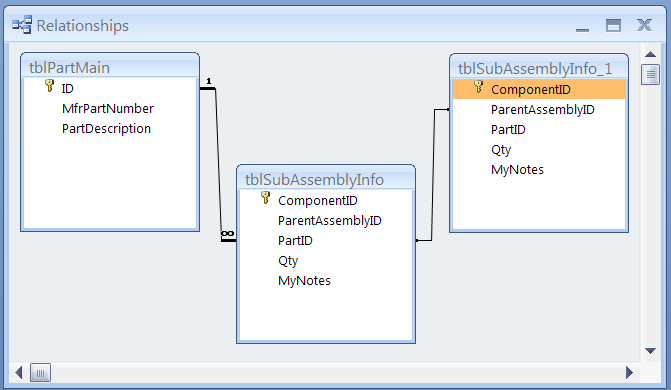Click the horizontal scrollbar left arrow
The height and width of the screenshot is (390, 671).
[18, 372]
